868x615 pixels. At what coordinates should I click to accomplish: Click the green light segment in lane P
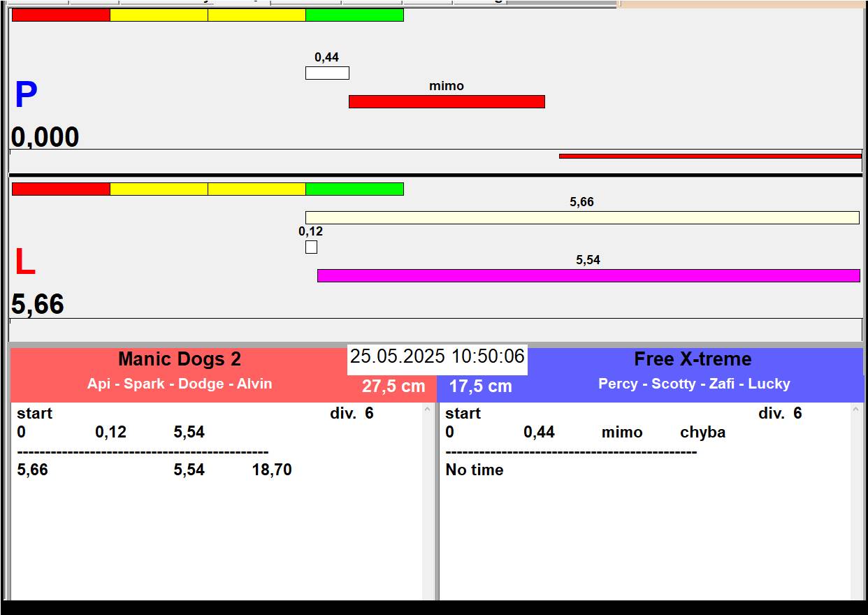354,15
